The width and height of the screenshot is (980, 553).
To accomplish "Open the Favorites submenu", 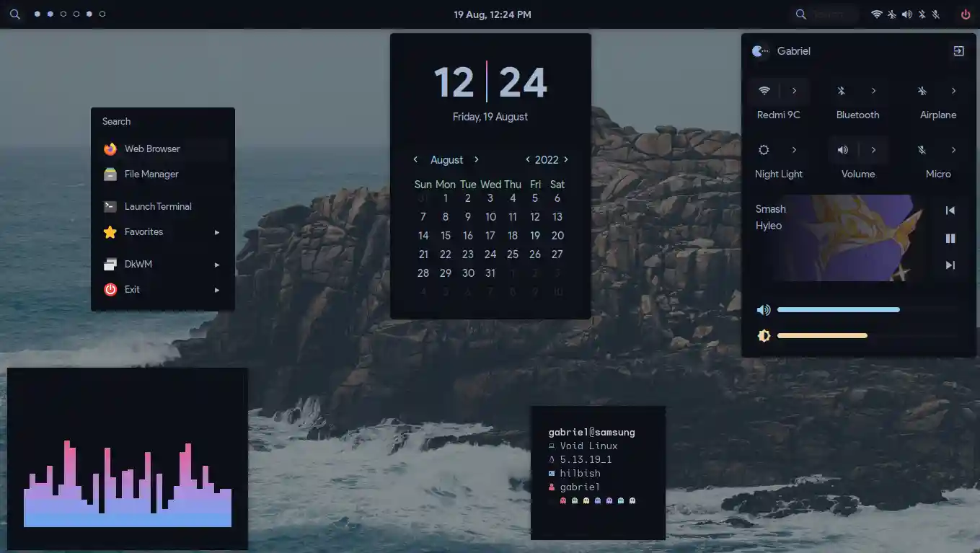I will pos(163,231).
